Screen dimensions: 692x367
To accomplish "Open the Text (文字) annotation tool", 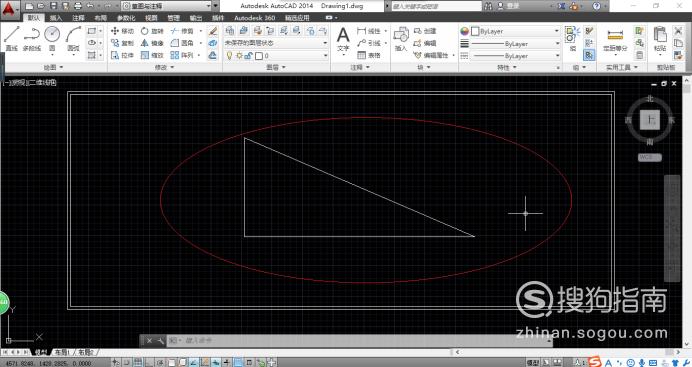I will click(343, 39).
